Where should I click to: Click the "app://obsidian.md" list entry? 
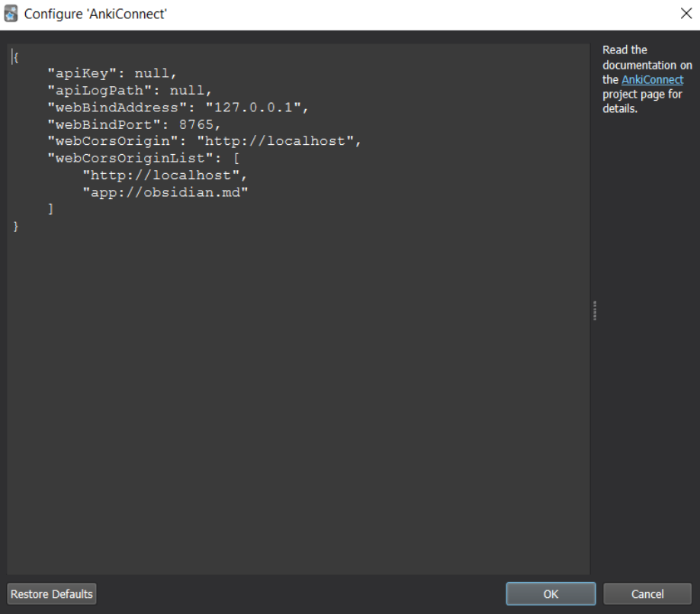(165, 192)
